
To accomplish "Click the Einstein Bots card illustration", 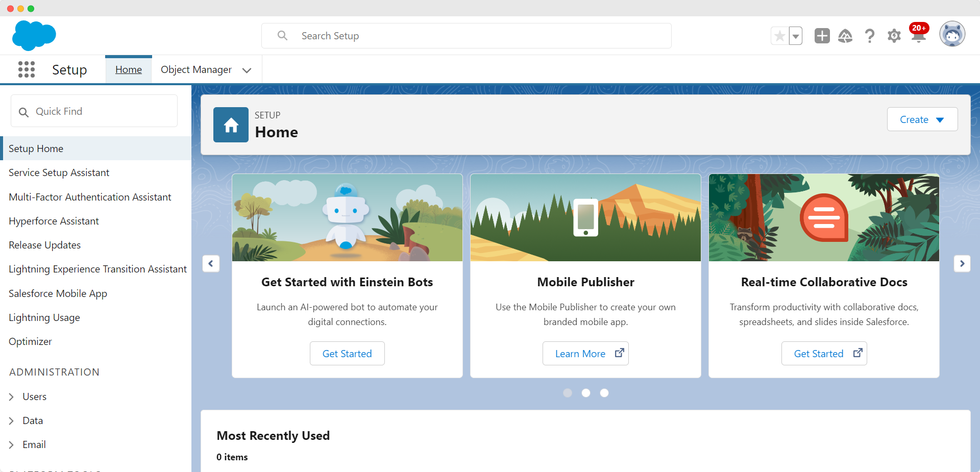I will click(x=347, y=217).
